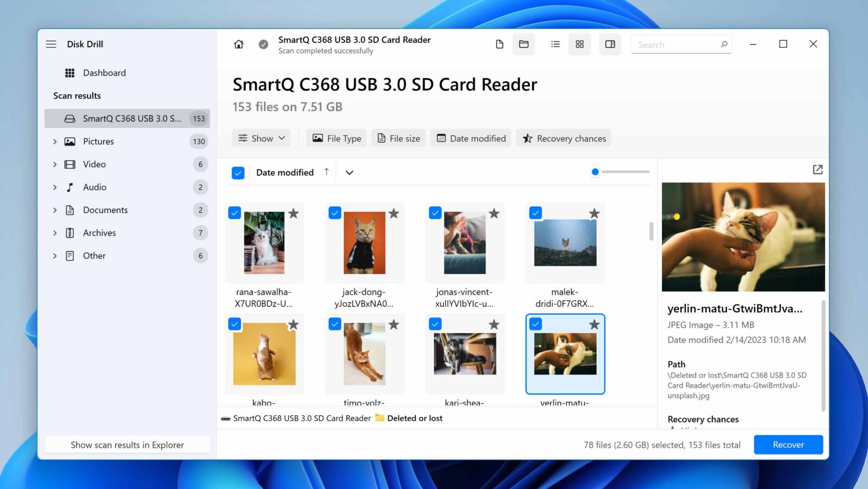Click the home icon next to scan status
This screenshot has width=868, height=489.
point(238,44)
